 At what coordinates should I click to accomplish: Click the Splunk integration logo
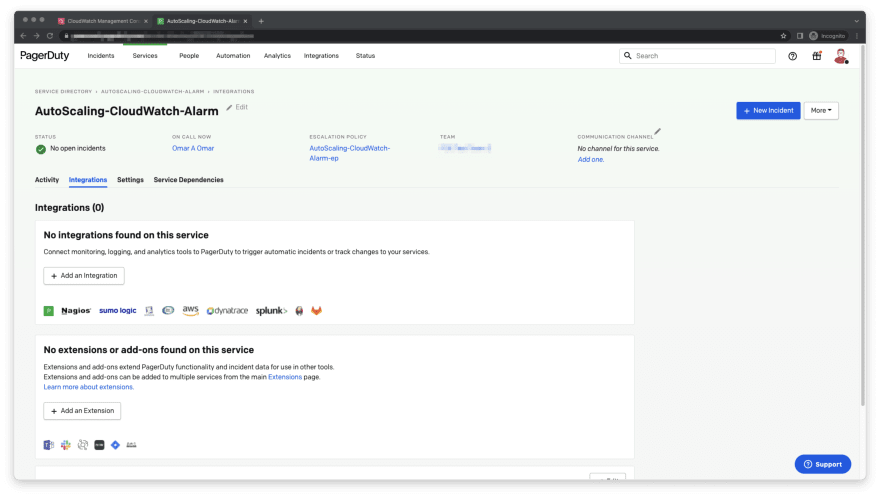pos(271,311)
